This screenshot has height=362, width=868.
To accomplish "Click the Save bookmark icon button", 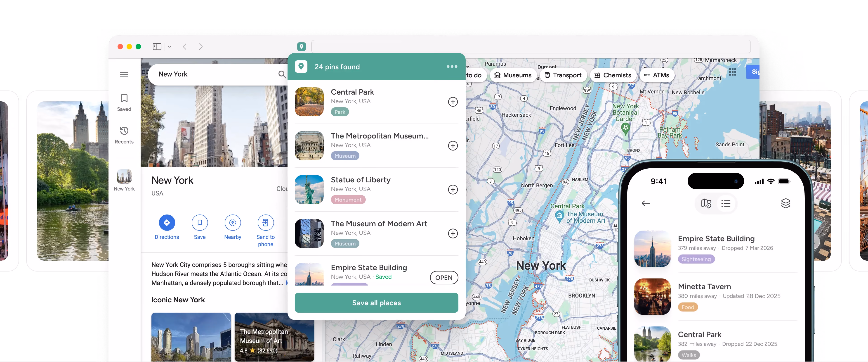I will (199, 222).
